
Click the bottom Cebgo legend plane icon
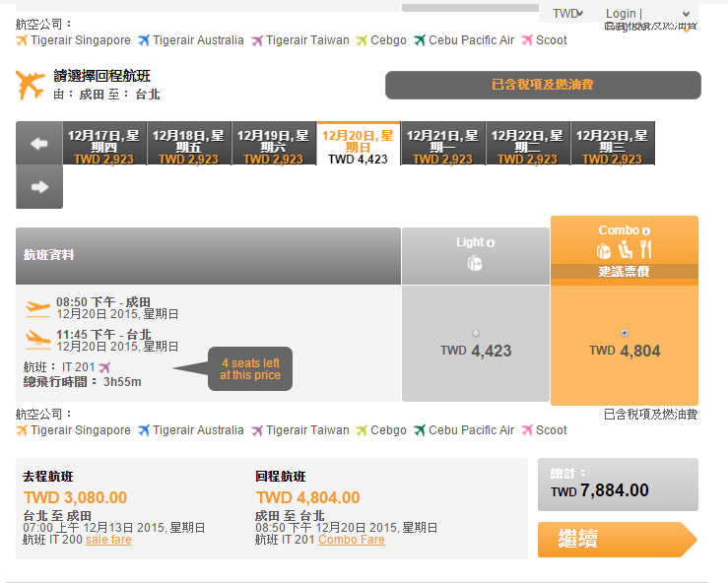pos(362,430)
